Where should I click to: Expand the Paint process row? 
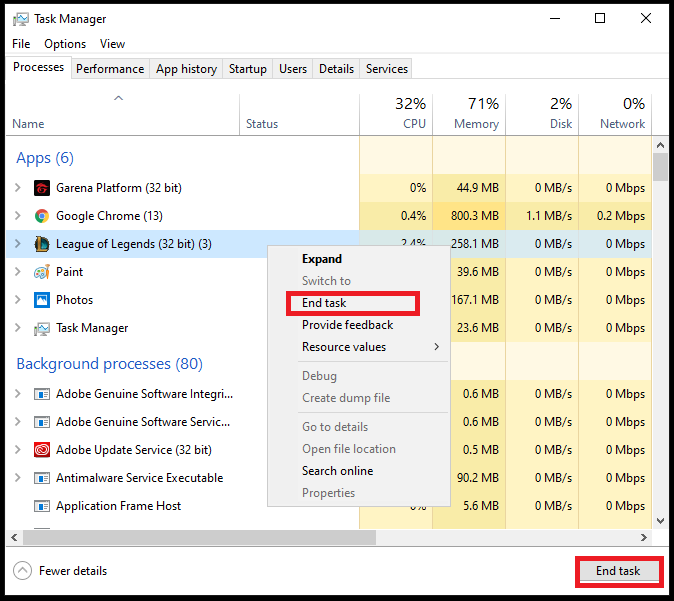coord(18,272)
